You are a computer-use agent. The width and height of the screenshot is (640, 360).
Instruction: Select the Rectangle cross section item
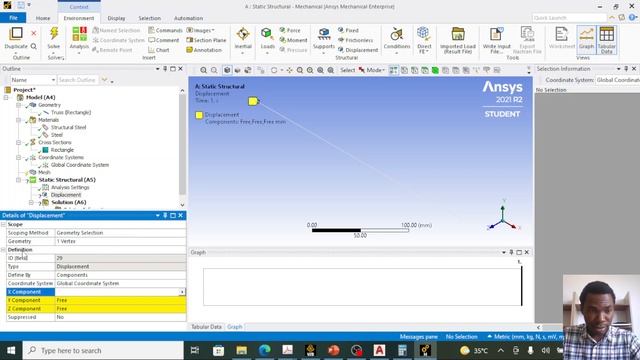(x=62, y=150)
